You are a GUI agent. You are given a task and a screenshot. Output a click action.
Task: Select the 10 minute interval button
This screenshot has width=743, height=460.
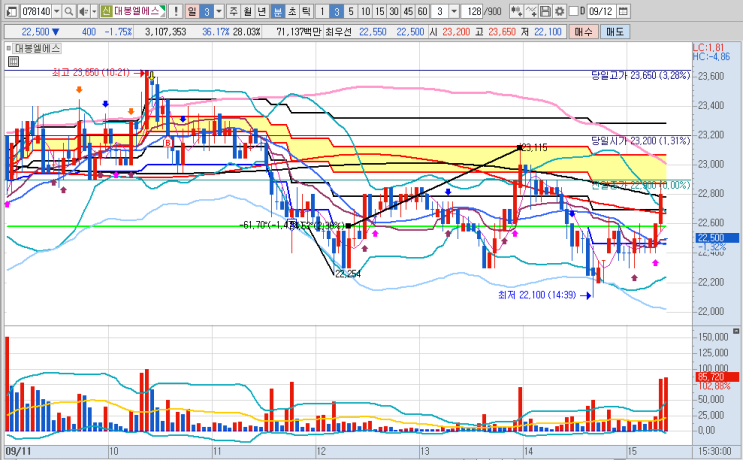pyautogui.click(x=365, y=11)
